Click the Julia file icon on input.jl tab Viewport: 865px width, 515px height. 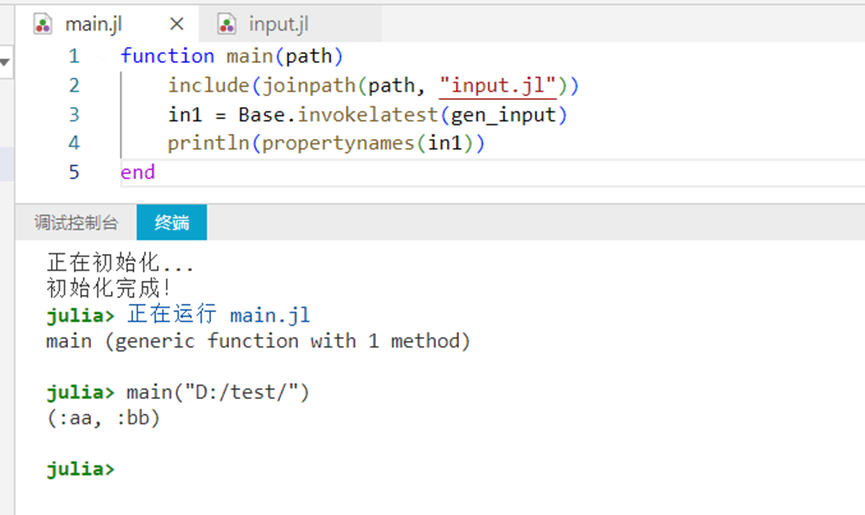tap(227, 24)
